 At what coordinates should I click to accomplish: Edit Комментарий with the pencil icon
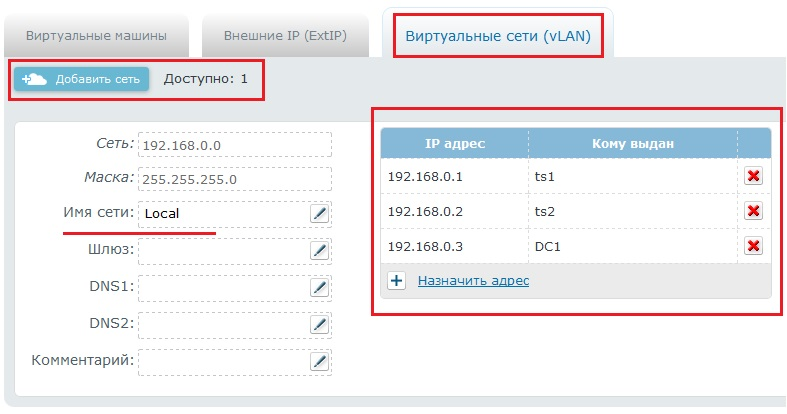click(319, 361)
